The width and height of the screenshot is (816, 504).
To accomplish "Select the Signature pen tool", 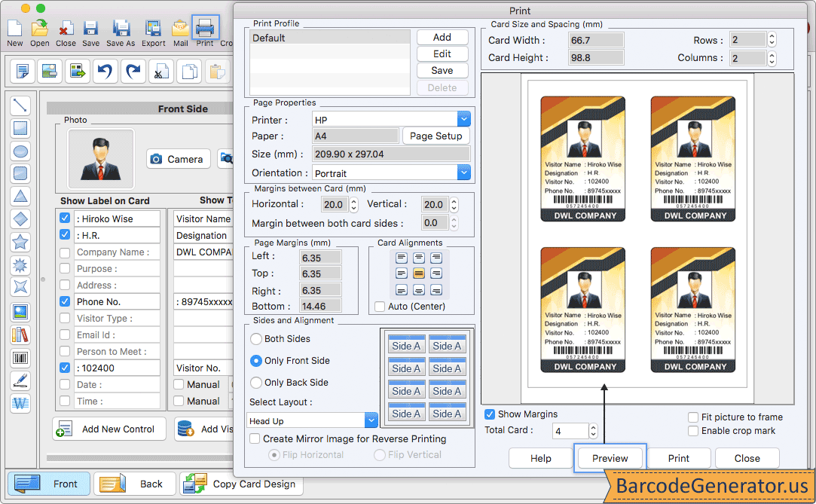I will click(20, 380).
